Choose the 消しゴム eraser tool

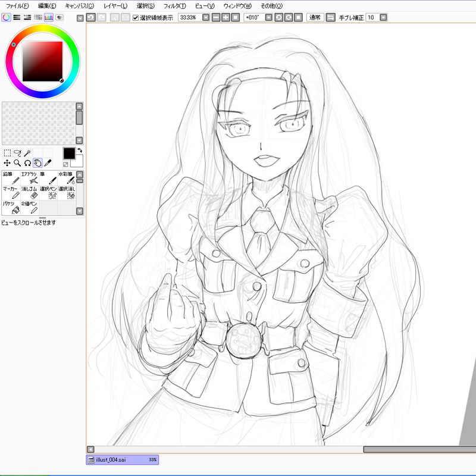[x=30, y=193]
